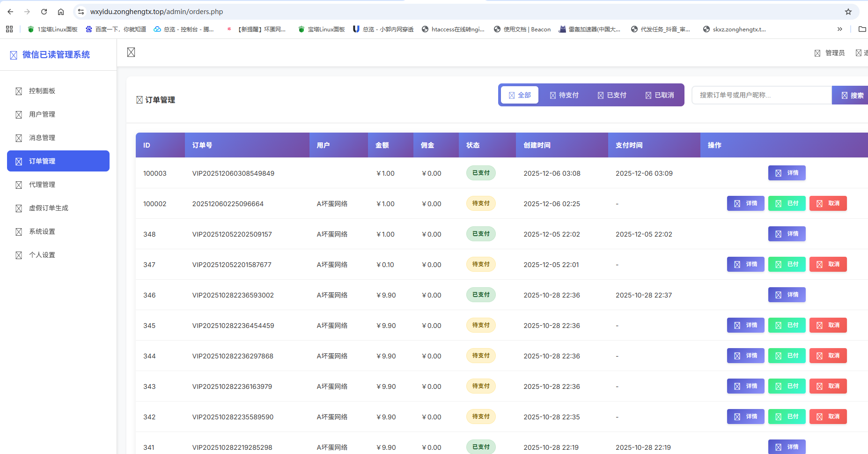Screen dimensions: 868x454
Task: Click the browser back arrow
Action: coord(10,12)
